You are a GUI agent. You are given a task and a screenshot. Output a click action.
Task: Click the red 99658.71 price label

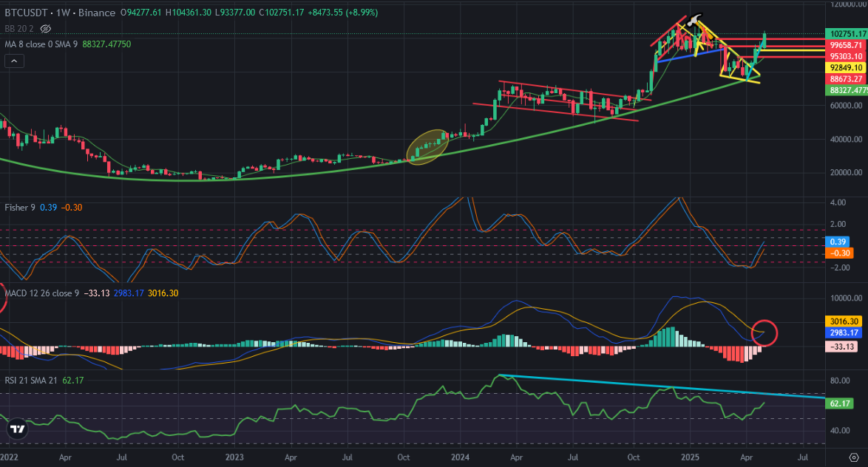[847, 45]
